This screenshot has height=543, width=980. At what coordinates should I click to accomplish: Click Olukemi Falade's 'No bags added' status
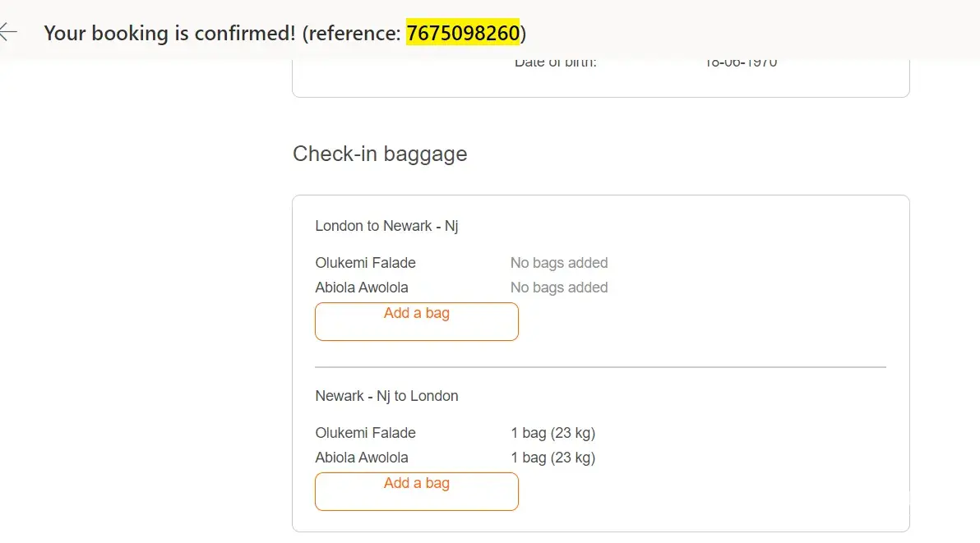click(559, 263)
